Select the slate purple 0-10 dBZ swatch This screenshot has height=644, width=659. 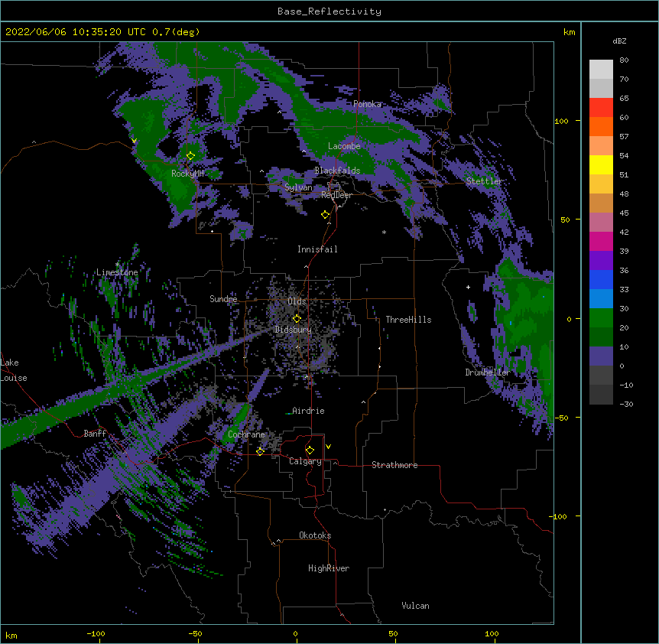(x=601, y=356)
